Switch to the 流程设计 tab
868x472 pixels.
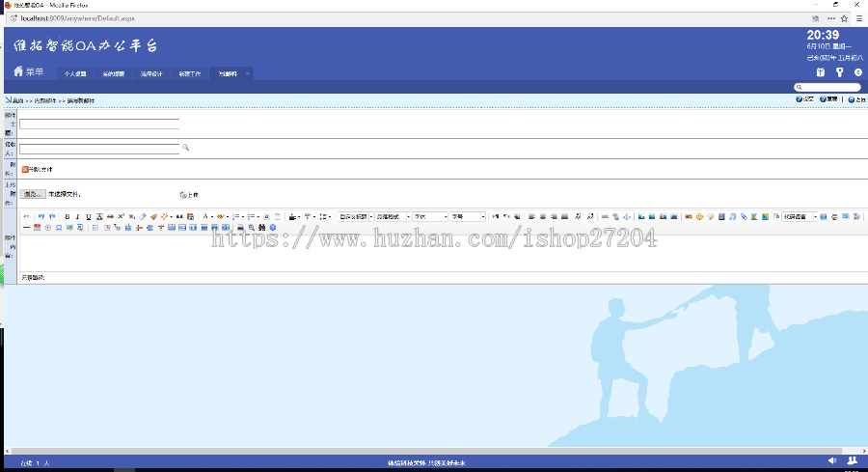tap(151, 73)
